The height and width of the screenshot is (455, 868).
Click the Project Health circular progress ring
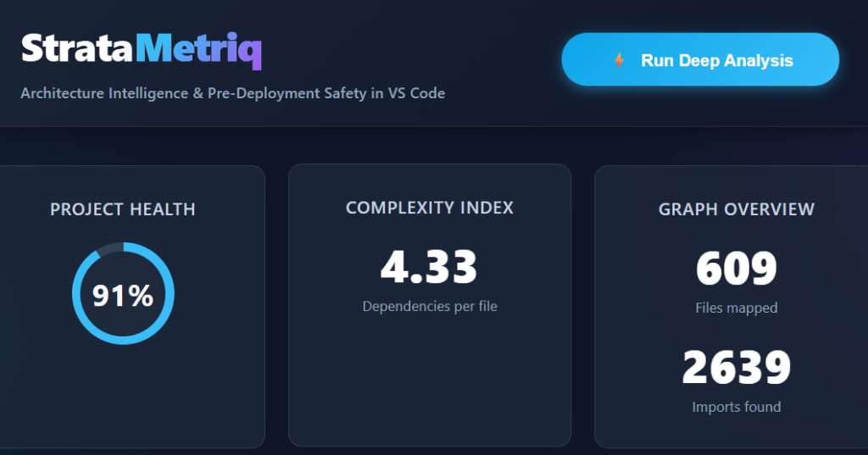(x=123, y=293)
